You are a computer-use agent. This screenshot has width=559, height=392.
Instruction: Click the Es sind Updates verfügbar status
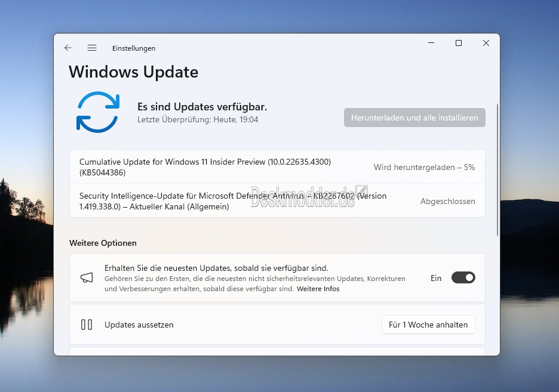[x=202, y=107]
